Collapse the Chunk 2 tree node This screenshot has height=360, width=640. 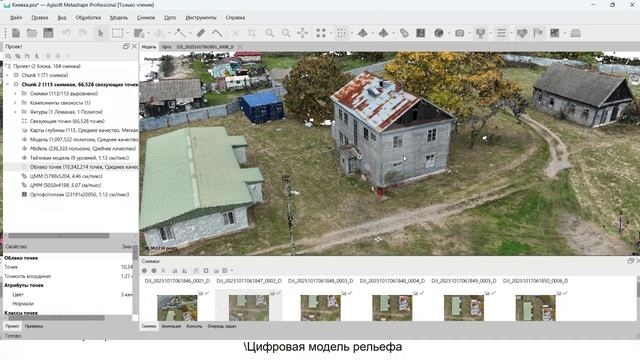click(7, 84)
